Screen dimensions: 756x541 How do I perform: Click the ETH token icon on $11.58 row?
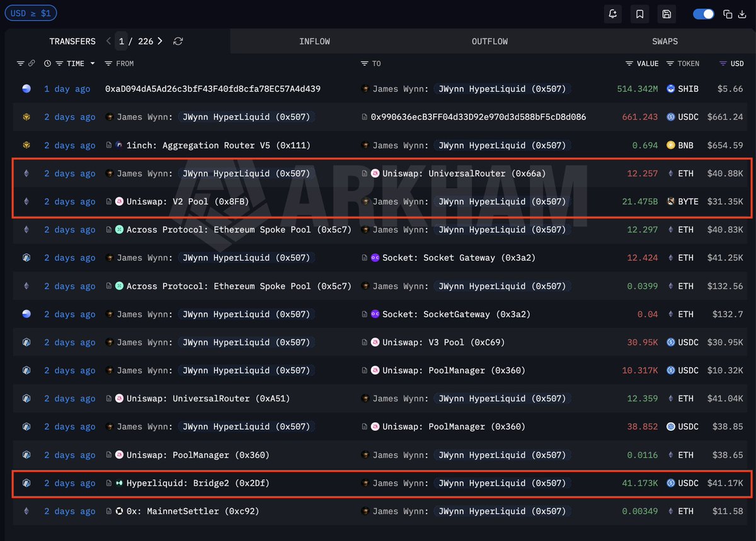671,511
